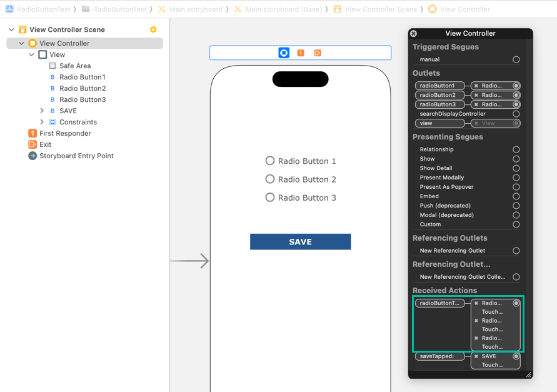The width and height of the screenshot is (557, 392).
Task: Select Radio Button3 in the document outline
Action: pyautogui.click(x=82, y=99)
